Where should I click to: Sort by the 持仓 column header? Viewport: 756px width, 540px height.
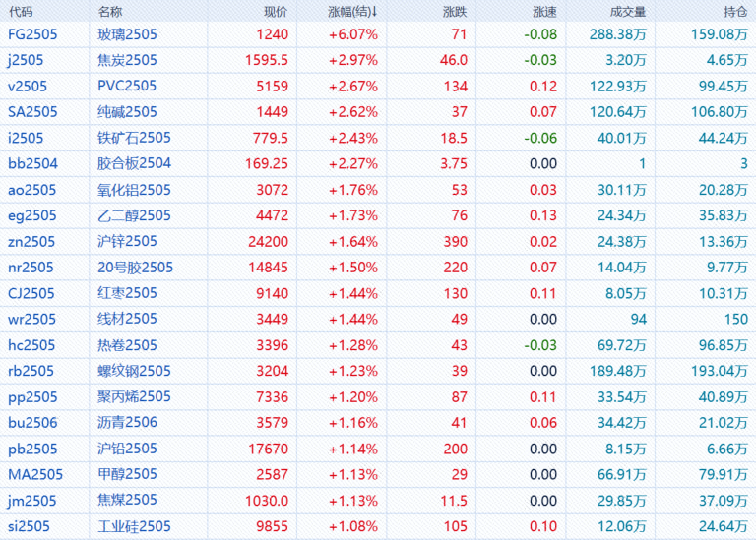pos(734,12)
